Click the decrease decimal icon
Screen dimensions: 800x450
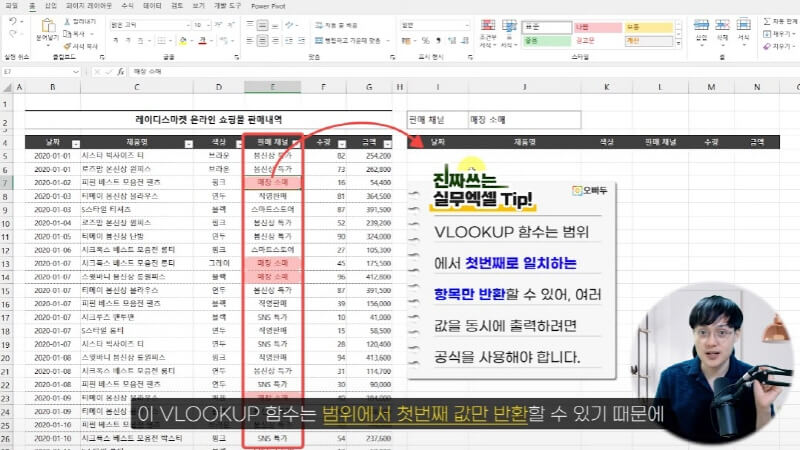[465, 40]
